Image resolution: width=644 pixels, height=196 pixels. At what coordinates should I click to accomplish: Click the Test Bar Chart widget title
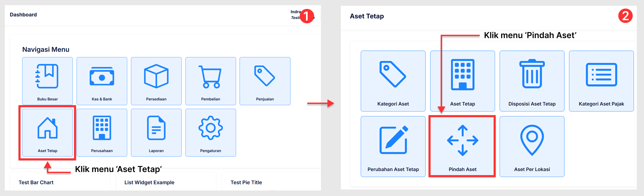point(36,182)
